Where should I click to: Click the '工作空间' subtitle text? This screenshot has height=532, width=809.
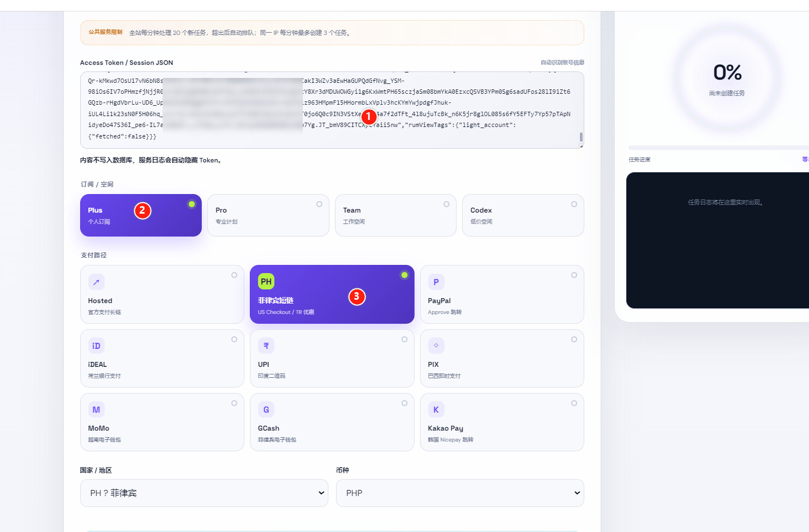pos(354,222)
